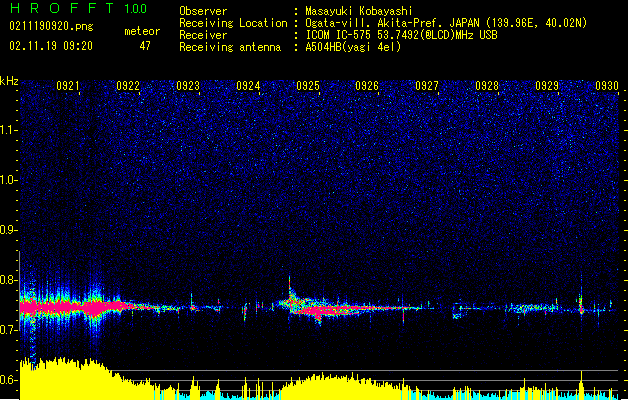Click the 0927 time marker
The height and width of the screenshot is (400, 629).
(427, 86)
